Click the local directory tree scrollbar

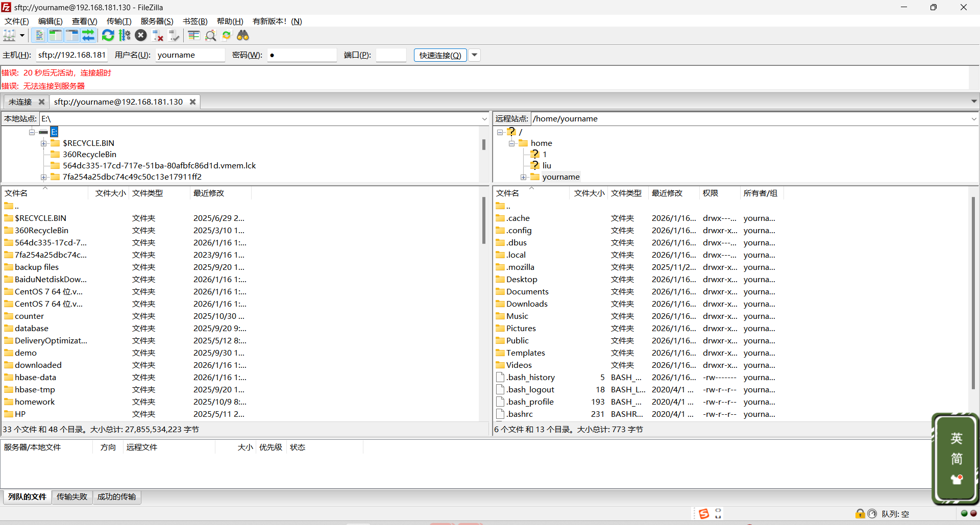pos(484,144)
